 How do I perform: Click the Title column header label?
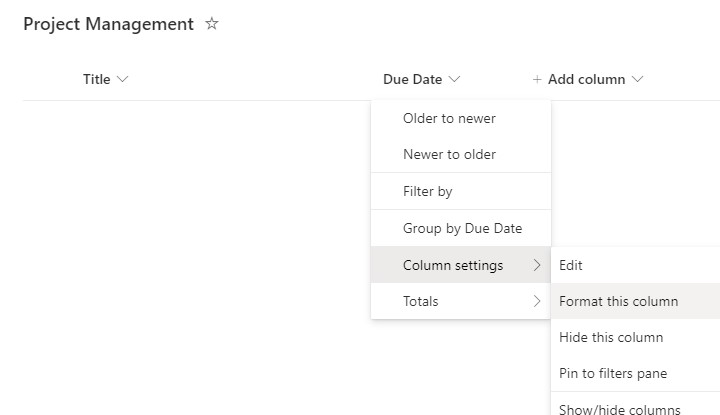tap(96, 80)
